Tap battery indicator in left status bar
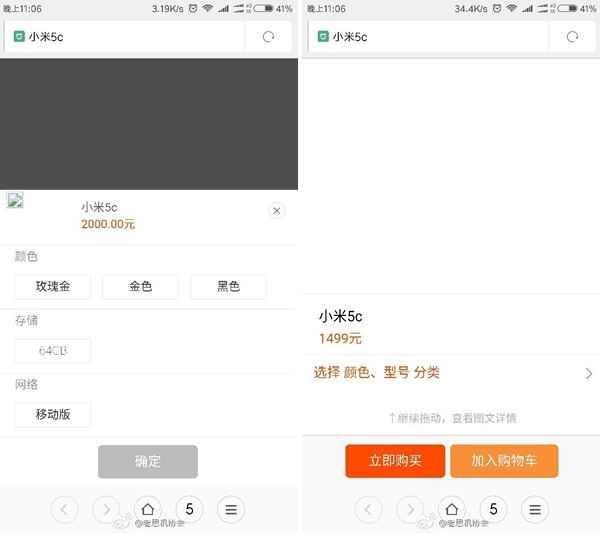This screenshot has width=600, height=533. tap(264, 8)
